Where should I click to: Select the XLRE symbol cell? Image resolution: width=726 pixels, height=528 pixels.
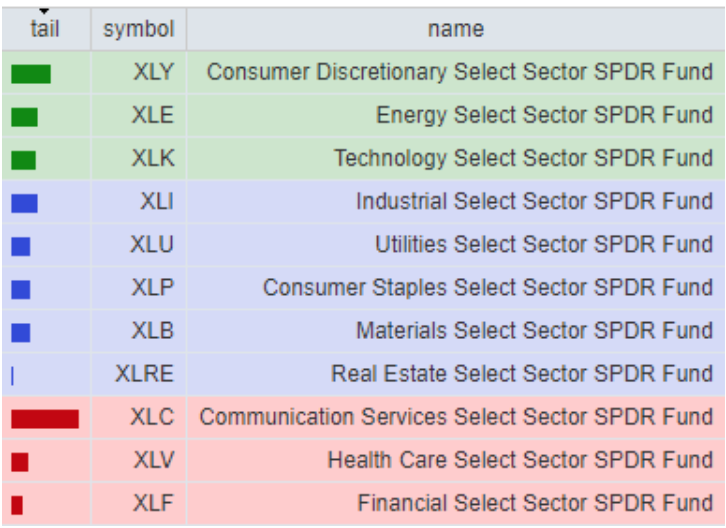click(144, 374)
